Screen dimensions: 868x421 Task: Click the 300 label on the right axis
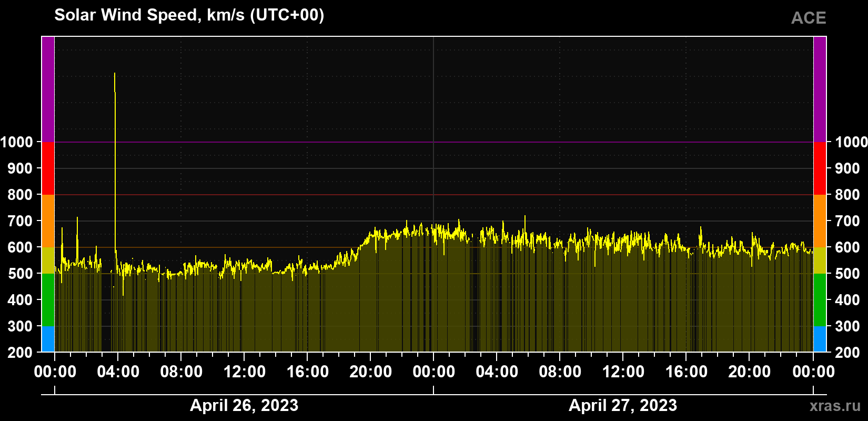tap(847, 326)
